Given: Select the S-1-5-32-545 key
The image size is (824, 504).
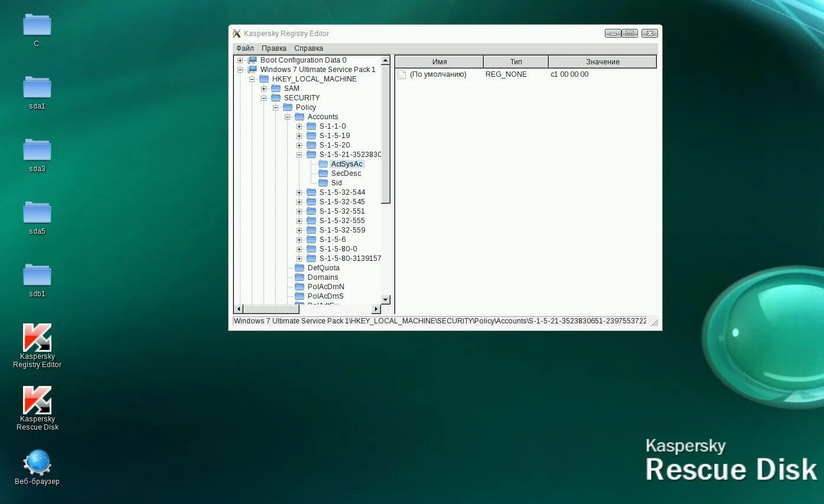Looking at the screenshot, I should [x=343, y=202].
